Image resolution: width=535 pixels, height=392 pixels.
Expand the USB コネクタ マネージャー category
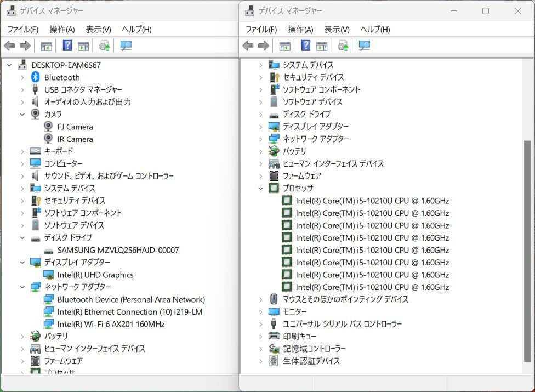[22, 89]
